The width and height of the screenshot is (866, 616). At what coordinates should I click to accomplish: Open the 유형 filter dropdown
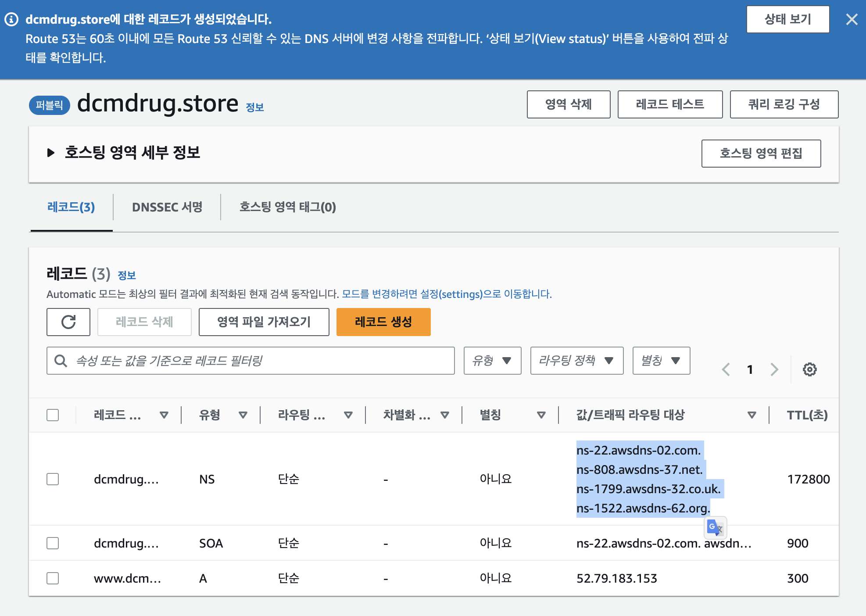coord(492,361)
